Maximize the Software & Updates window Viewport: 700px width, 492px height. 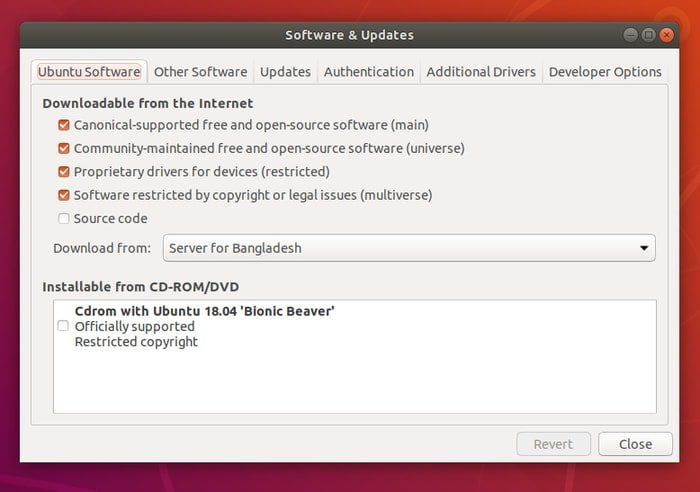tap(649, 35)
